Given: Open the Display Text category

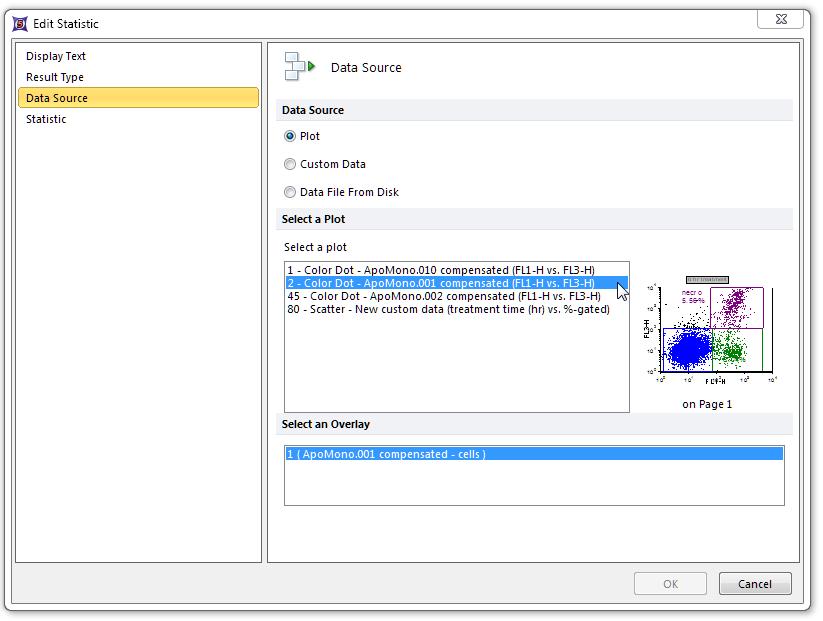Looking at the screenshot, I should coord(56,56).
